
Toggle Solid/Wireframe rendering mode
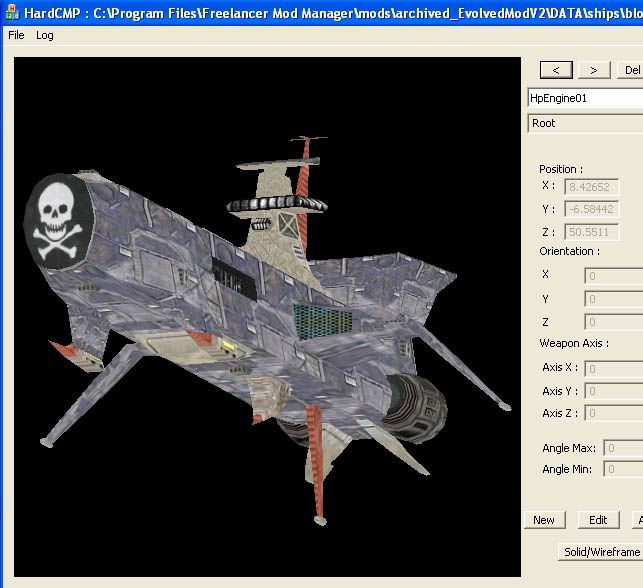click(600, 552)
